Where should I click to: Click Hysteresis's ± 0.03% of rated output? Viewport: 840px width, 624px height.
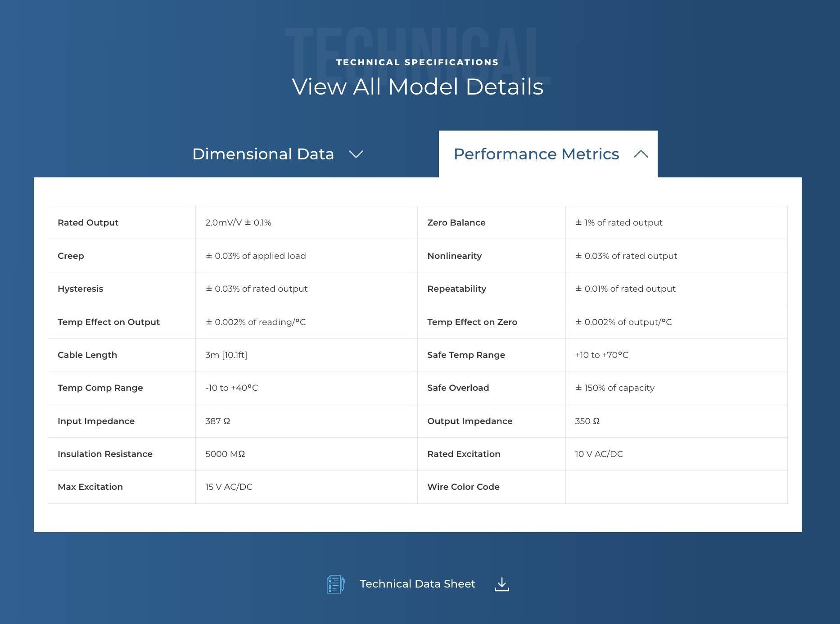pos(257,289)
